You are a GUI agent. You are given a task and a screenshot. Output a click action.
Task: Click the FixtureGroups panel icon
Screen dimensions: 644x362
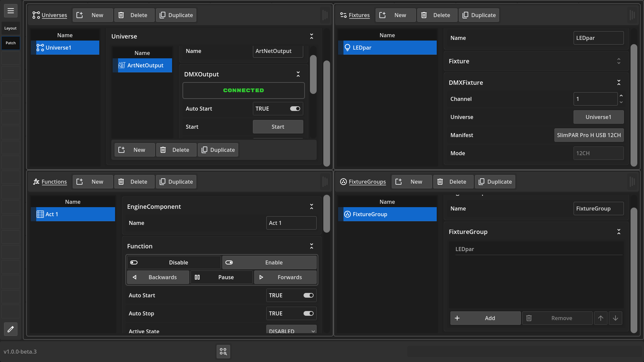tap(343, 182)
